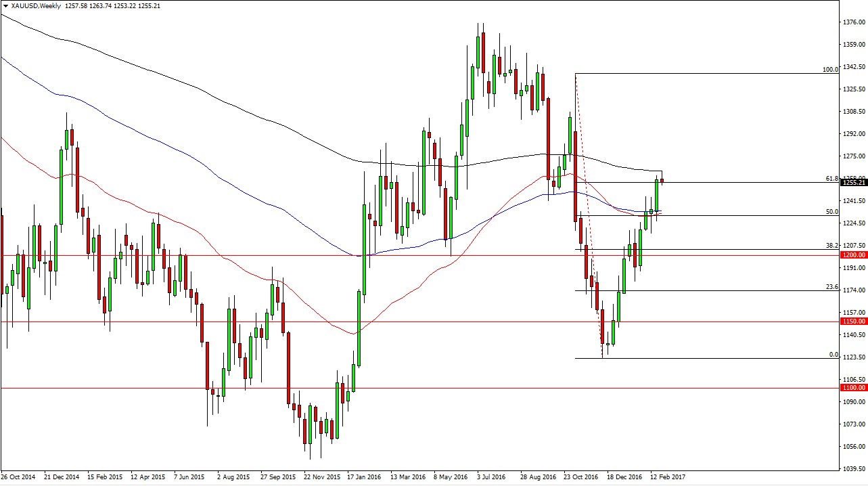Screen dimensions: 868x486
Task: Click the red 1150.00 price level tag
Action: [854, 321]
